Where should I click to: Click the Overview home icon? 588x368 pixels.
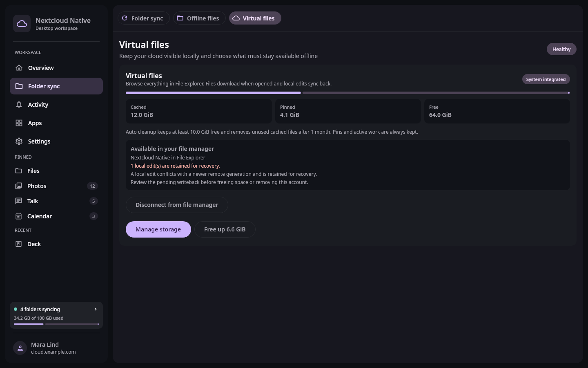click(19, 68)
